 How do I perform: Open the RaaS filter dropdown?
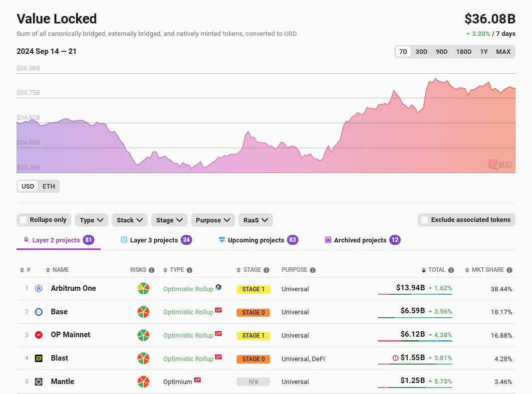click(256, 220)
